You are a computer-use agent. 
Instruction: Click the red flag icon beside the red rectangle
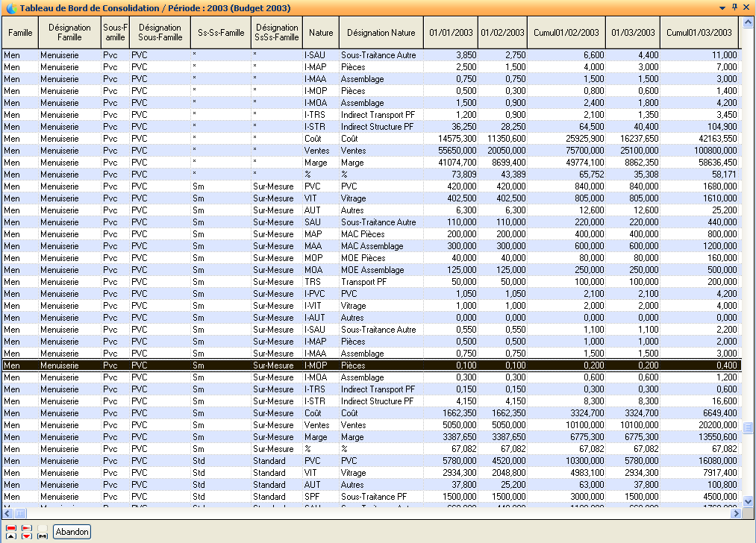26,527
